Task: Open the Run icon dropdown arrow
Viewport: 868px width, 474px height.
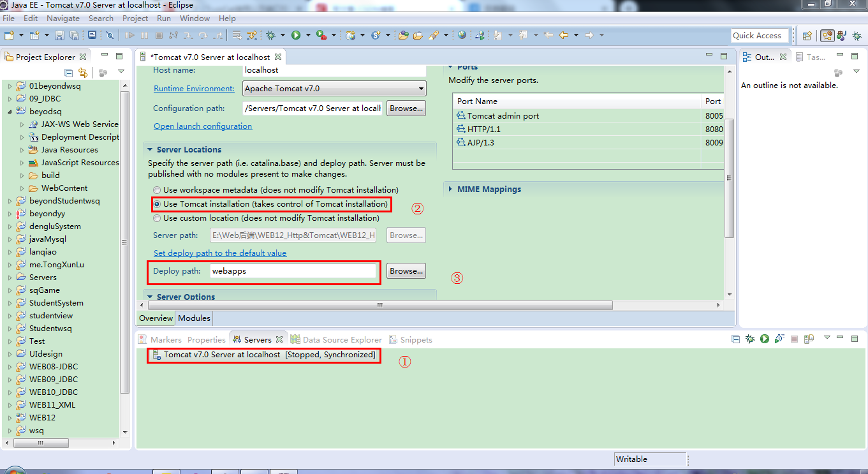Action: pos(308,35)
